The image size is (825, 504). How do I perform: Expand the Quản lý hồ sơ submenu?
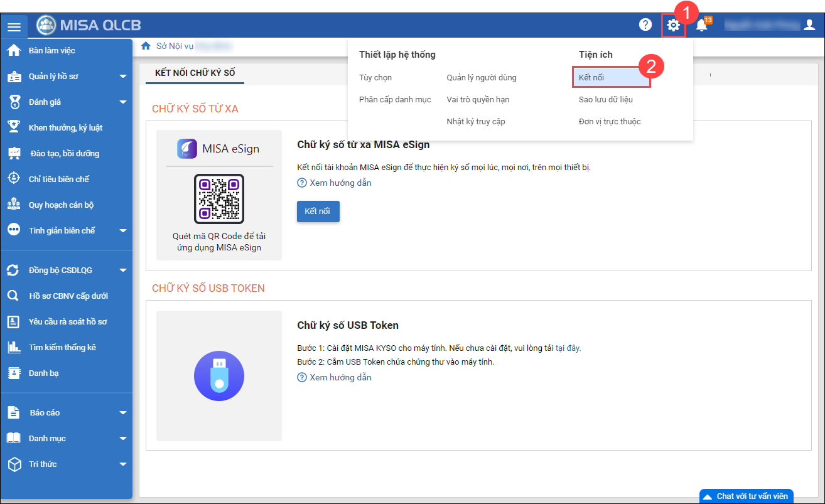tap(123, 77)
